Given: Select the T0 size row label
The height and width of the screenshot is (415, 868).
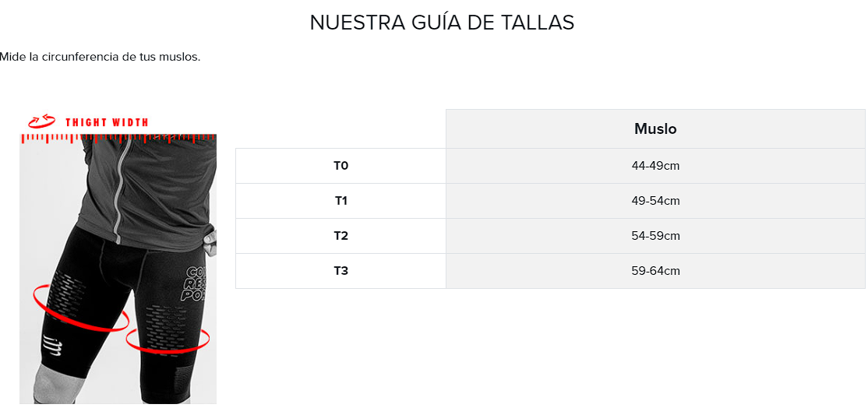Looking at the screenshot, I should (x=341, y=165).
